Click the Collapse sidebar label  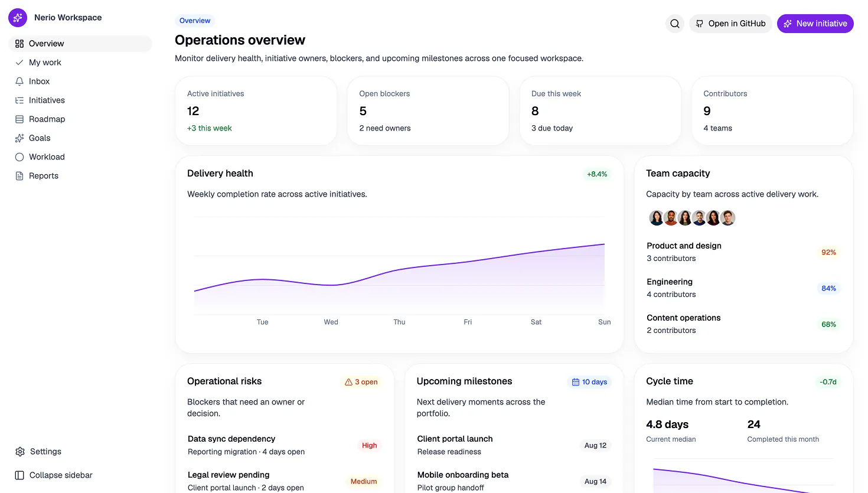(61, 475)
